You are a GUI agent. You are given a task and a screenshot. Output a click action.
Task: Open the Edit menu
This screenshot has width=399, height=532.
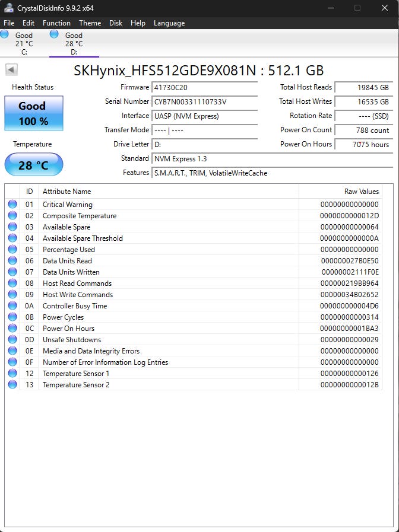(x=28, y=23)
